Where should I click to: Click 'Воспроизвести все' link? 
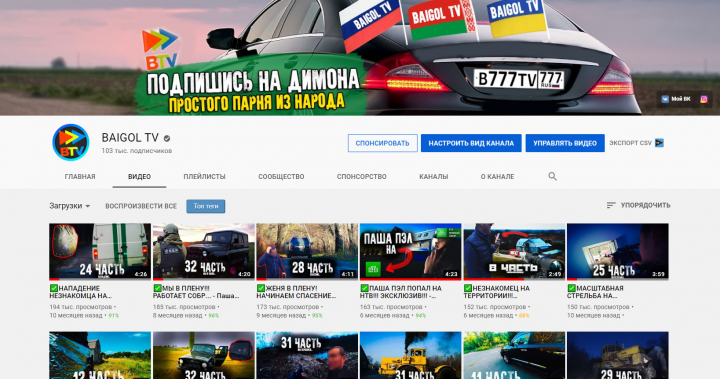coord(141,206)
